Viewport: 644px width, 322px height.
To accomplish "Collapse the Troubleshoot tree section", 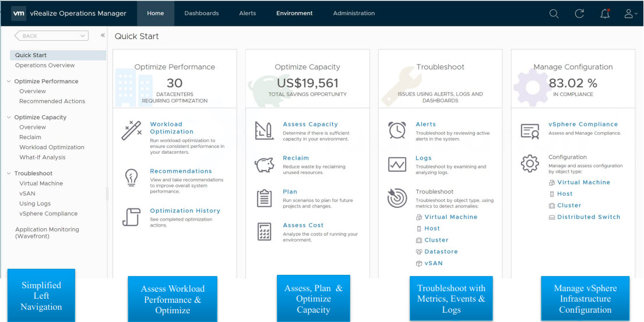I will pos(9,174).
